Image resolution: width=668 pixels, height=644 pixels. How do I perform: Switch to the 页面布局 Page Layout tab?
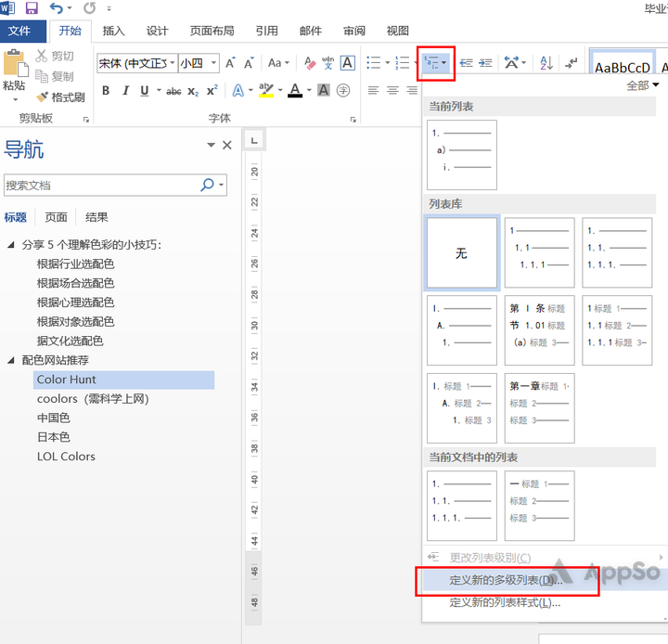click(212, 31)
